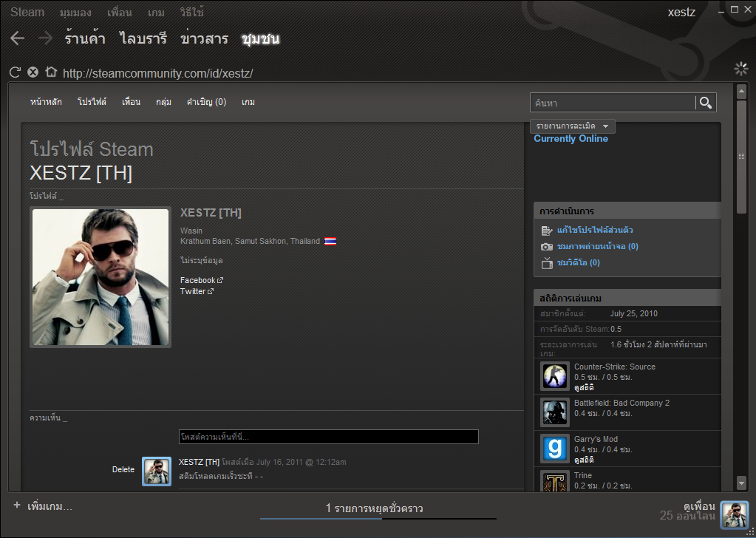Click the videos TV icon
756x538 pixels.
pyautogui.click(x=547, y=263)
